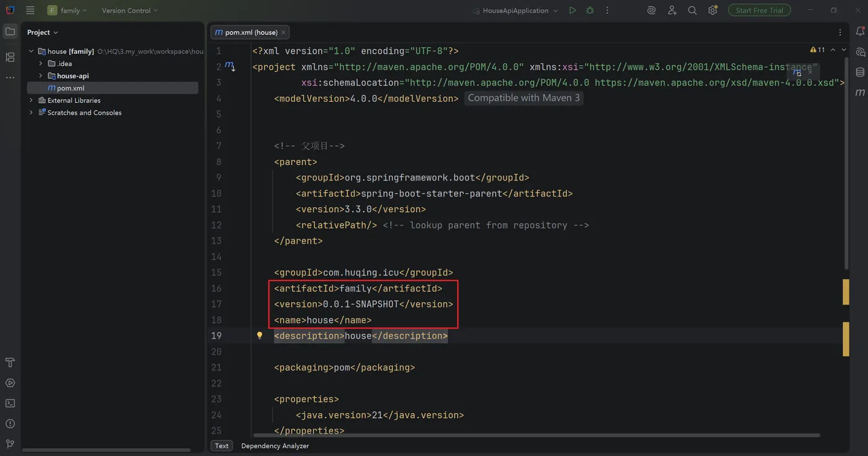
Task: Click the Search Everywhere magnifier icon
Action: (693, 11)
